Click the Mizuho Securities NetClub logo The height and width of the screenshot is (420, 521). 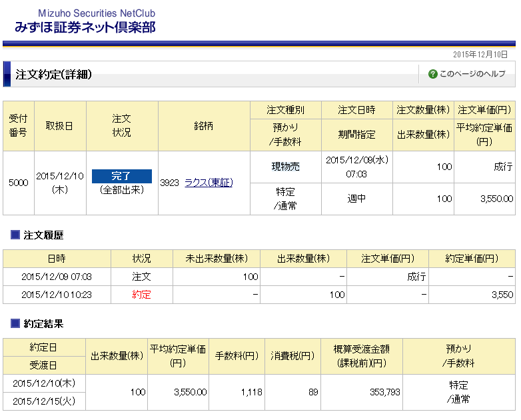click(x=85, y=21)
